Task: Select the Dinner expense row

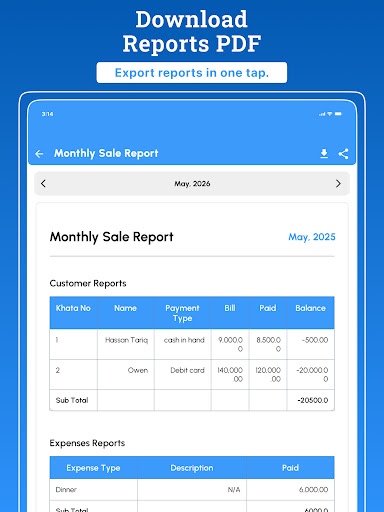Action: [x=192, y=490]
